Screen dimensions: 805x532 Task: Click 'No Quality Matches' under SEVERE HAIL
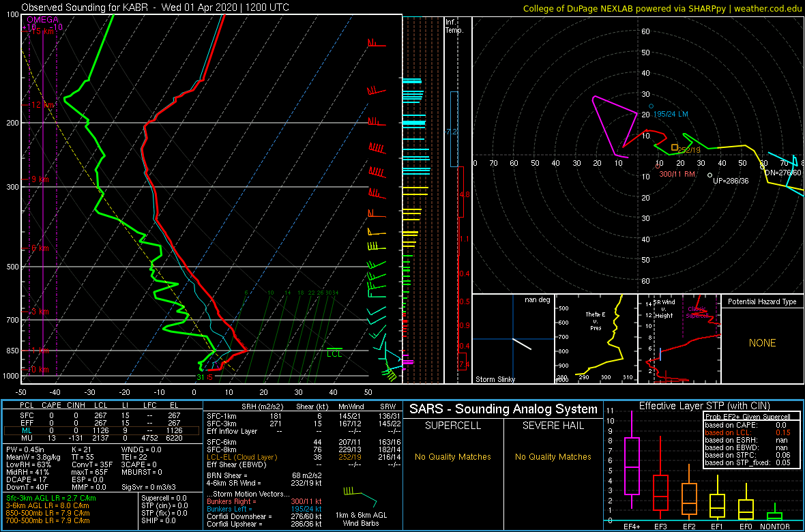(553, 457)
